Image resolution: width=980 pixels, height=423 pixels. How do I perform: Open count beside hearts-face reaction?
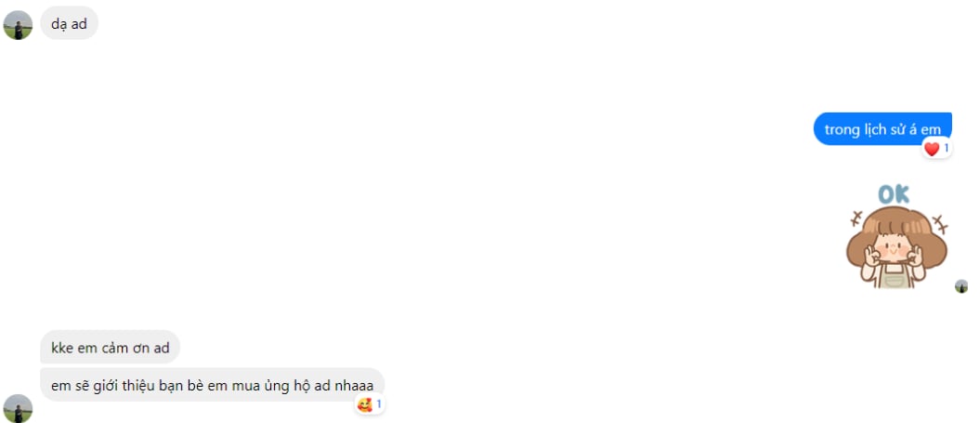379,404
